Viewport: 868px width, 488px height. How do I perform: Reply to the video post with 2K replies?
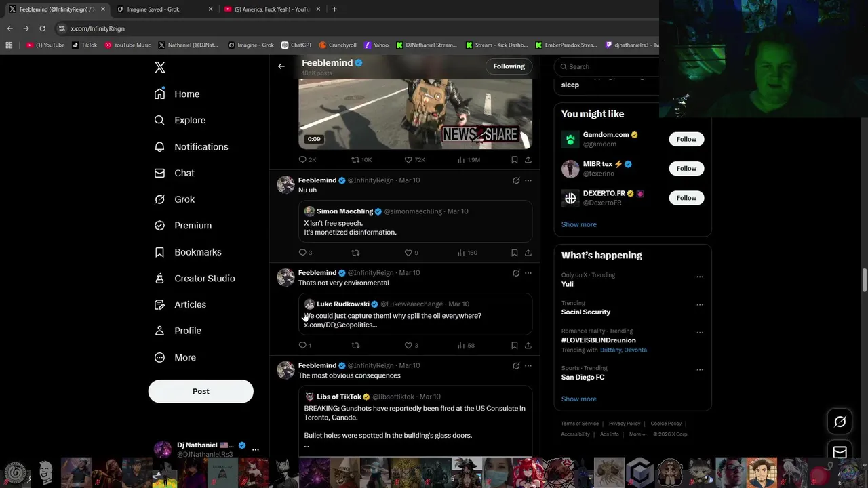point(307,159)
